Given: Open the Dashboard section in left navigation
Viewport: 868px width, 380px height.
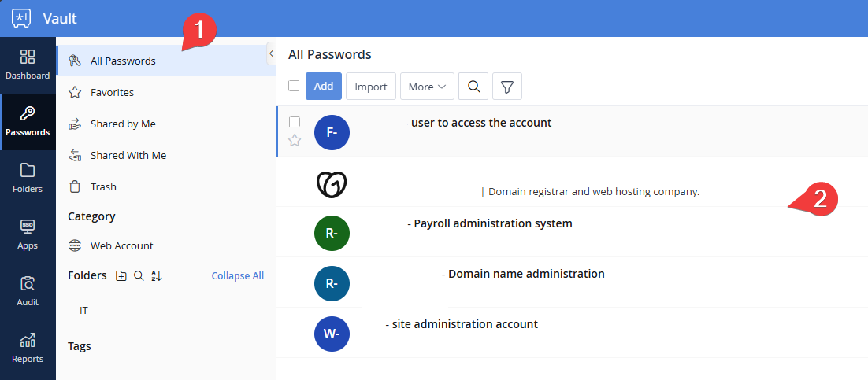Looking at the screenshot, I should [x=28, y=65].
